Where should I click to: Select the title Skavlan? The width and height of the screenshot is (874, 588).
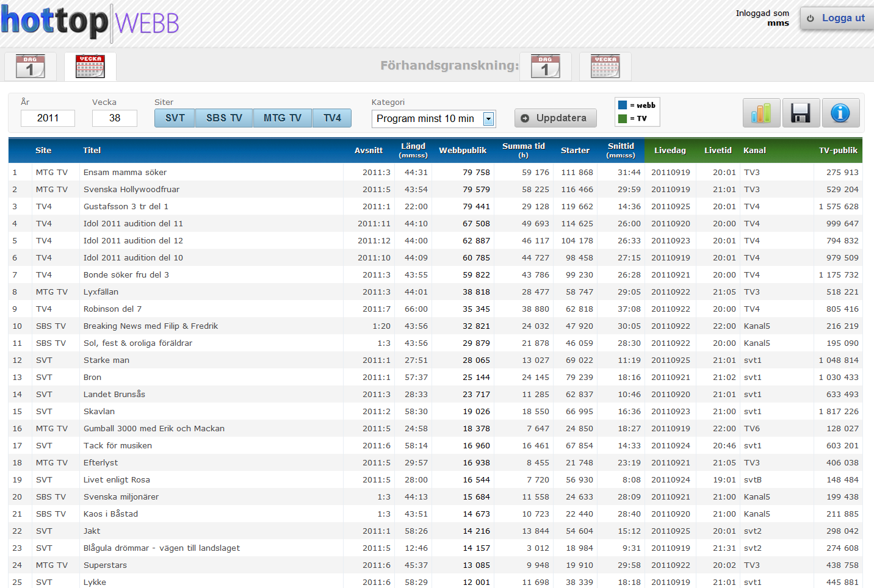(99, 411)
